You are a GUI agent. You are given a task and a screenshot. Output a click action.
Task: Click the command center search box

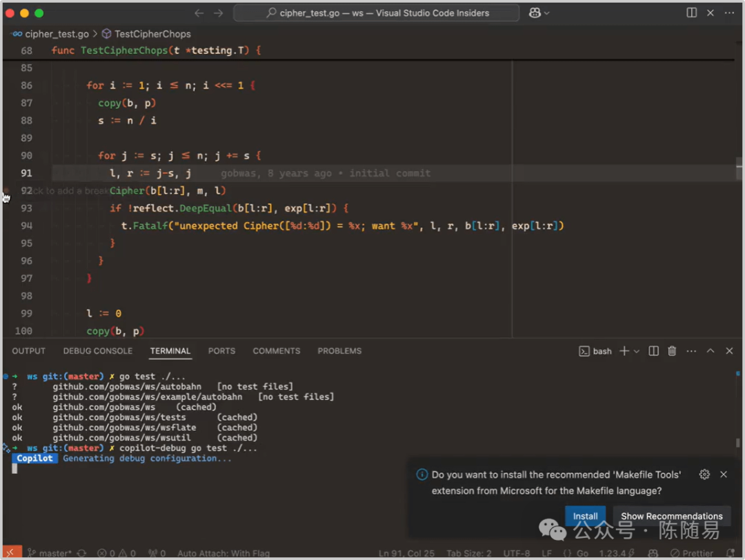click(377, 13)
